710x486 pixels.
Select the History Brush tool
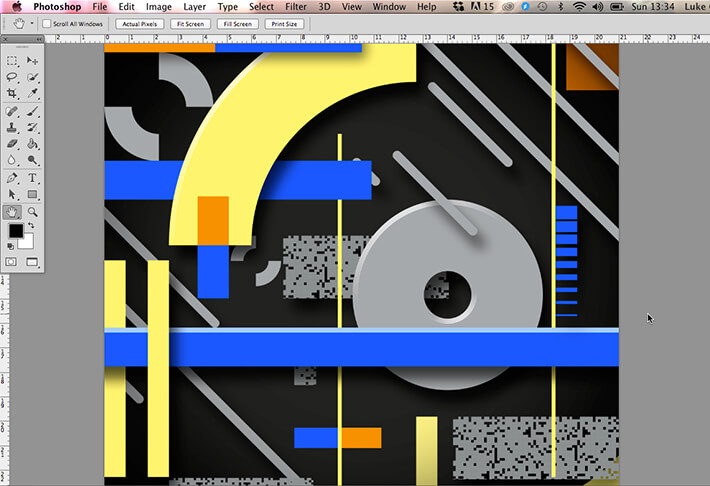pyautogui.click(x=32, y=127)
